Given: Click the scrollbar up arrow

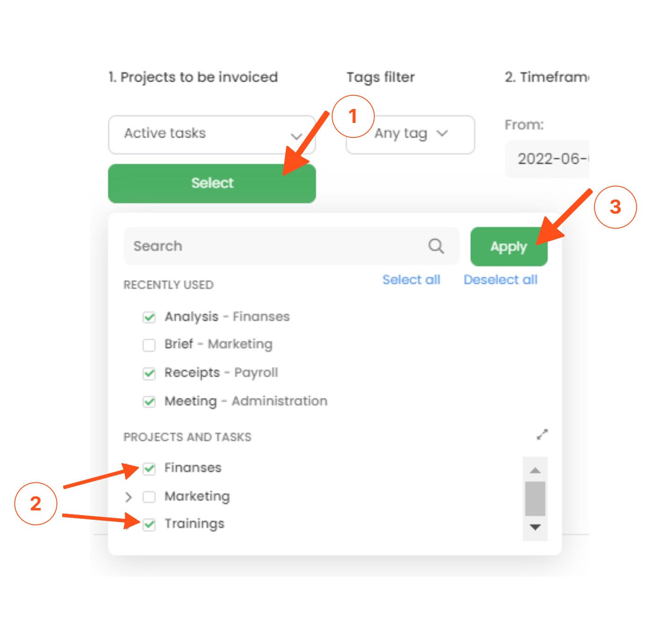Looking at the screenshot, I should tap(535, 470).
